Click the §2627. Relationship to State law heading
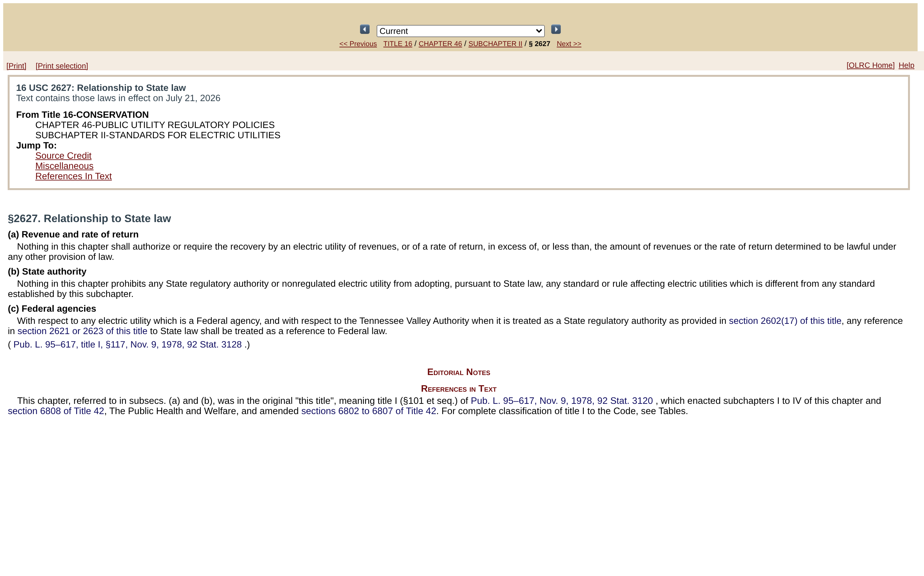Image resolution: width=924 pixels, height=576 pixels. 90,218
